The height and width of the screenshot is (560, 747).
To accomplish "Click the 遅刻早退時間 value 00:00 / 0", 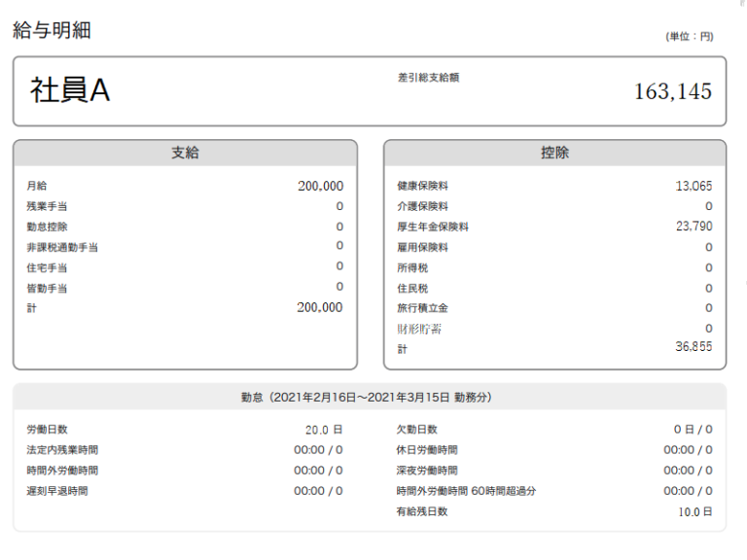I will point(318,491).
